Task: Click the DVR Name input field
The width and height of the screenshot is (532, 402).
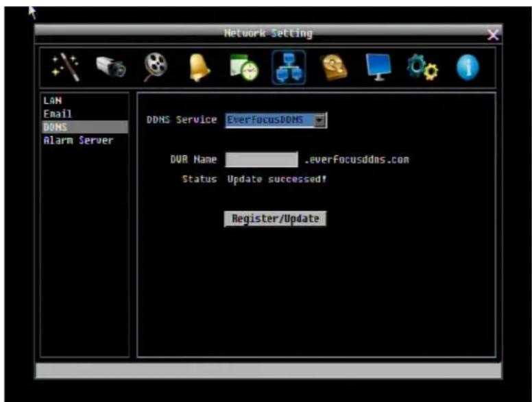Action: [x=262, y=160]
